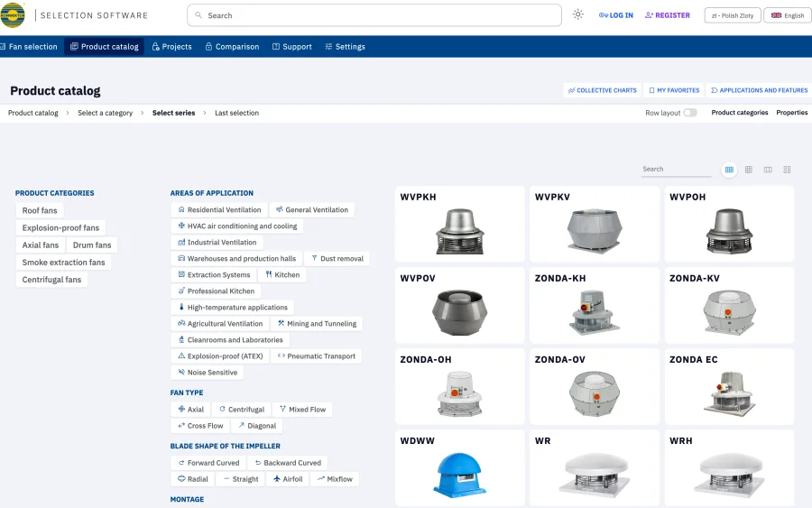Viewport: 812px width, 508px height.
Task: Select Axial fans category
Action: [x=41, y=245]
